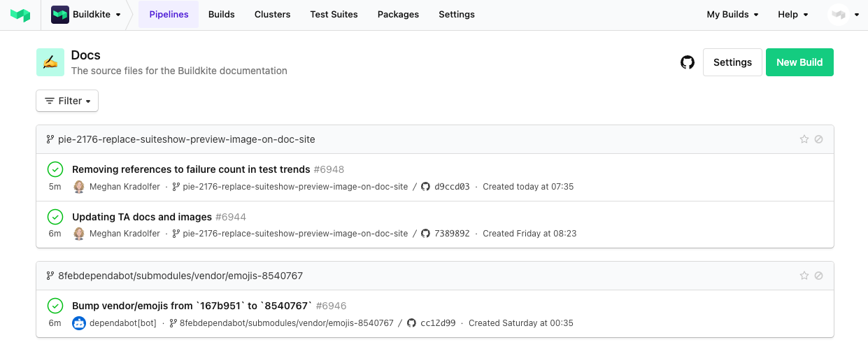Open the GitHub repository icon link
This screenshot has height=347, width=868.
[688, 62]
